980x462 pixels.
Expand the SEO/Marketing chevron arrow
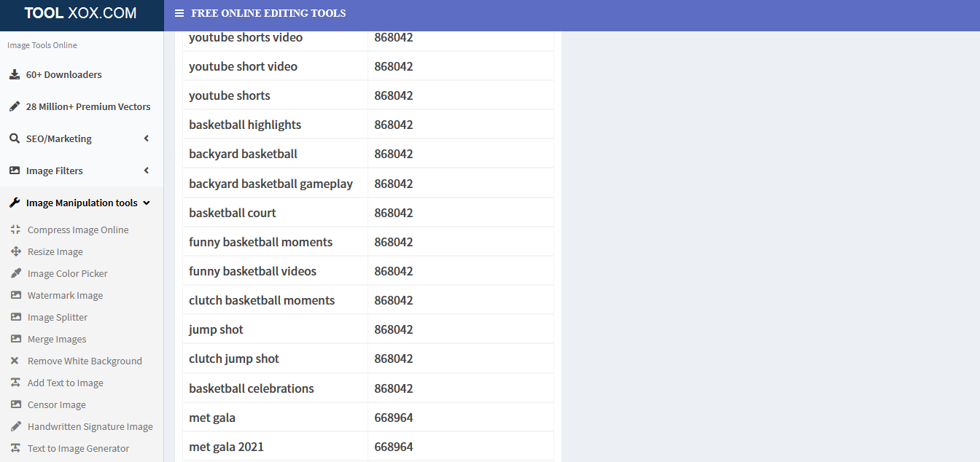click(147, 138)
